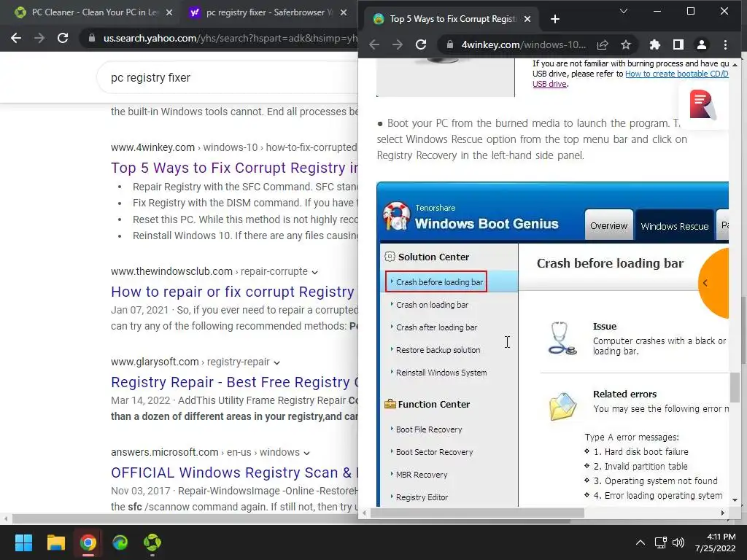The height and width of the screenshot is (560, 747).
Task: Click the back arrow in the 4winkey window
Action: [374, 44]
